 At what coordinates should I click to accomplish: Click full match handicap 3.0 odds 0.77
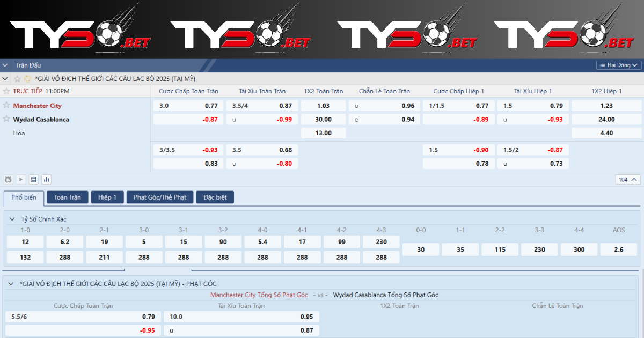click(x=188, y=106)
